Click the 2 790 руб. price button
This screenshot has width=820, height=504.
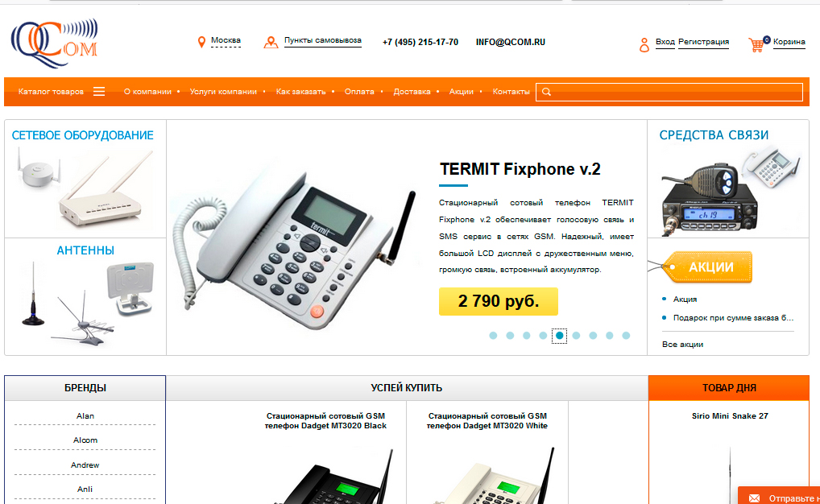pyautogui.click(x=499, y=301)
